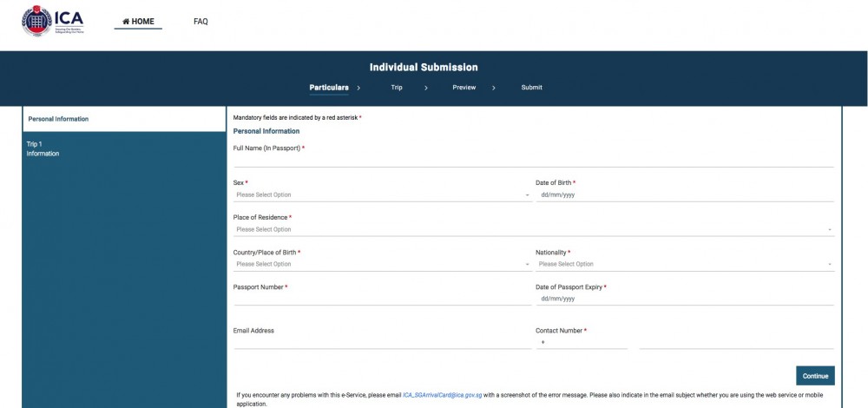Screen dimensions: 868x408
Task: Select Personal Information in the sidebar
Action: pyautogui.click(x=124, y=119)
